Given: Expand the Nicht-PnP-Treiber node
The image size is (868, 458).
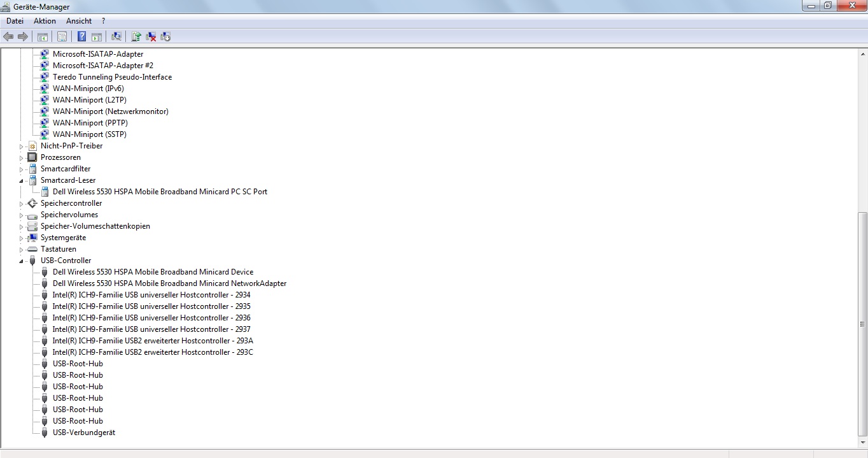Looking at the screenshot, I should pyautogui.click(x=21, y=146).
